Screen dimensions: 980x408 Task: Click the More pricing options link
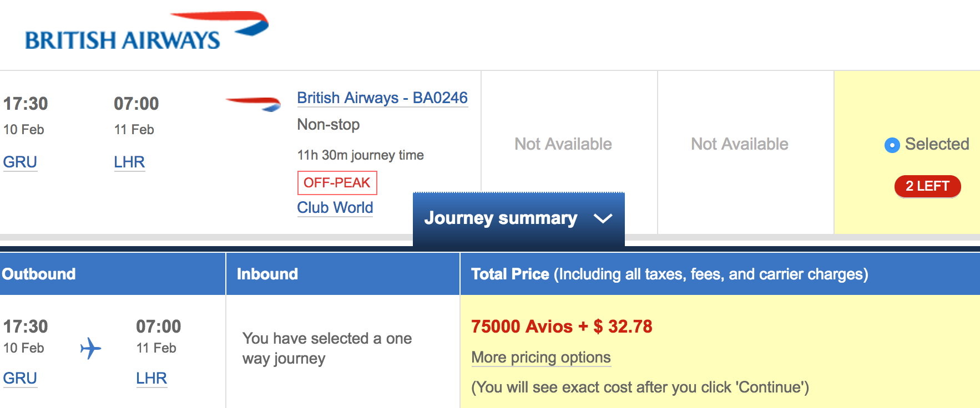pos(541,358)
